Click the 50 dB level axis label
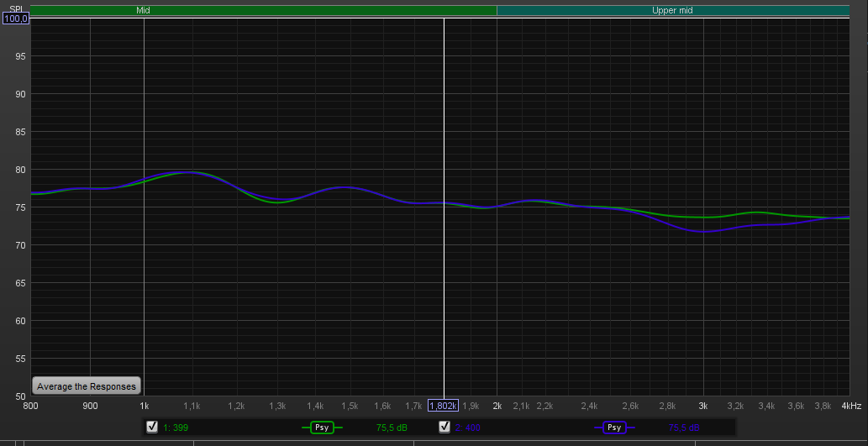Screen dimensions: 868x446 21,396
